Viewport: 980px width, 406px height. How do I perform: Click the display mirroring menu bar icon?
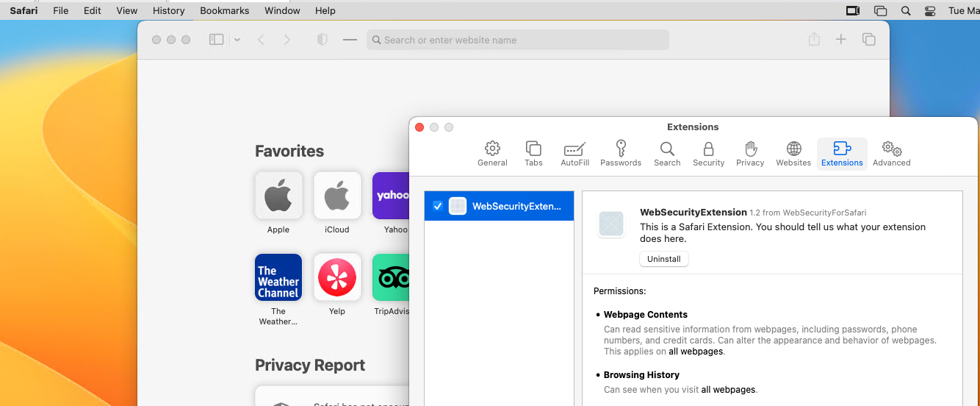(853, 10)
